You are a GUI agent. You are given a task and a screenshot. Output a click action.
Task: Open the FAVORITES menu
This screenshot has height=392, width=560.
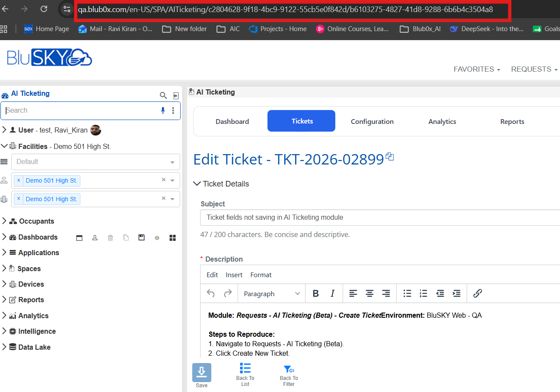pos(477,69)
